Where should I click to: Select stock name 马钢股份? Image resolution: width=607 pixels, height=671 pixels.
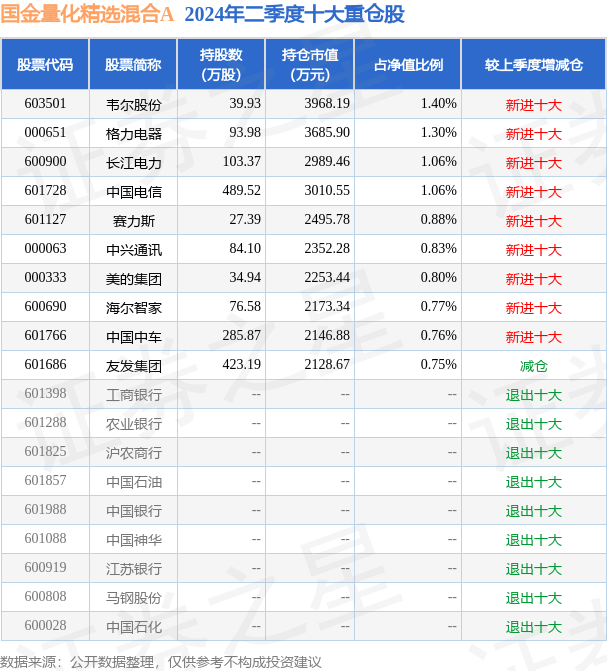tap(134, 598)
